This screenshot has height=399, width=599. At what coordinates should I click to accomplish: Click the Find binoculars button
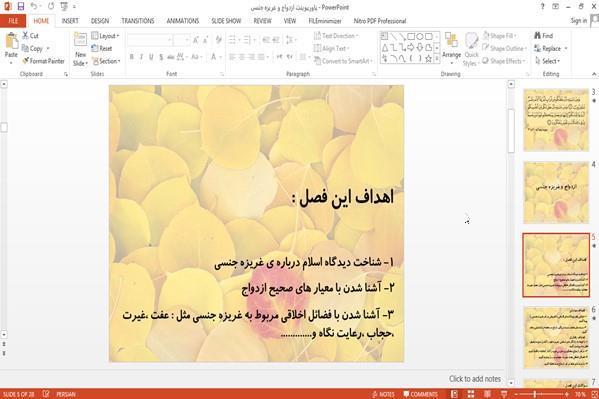tap(543, 36)
